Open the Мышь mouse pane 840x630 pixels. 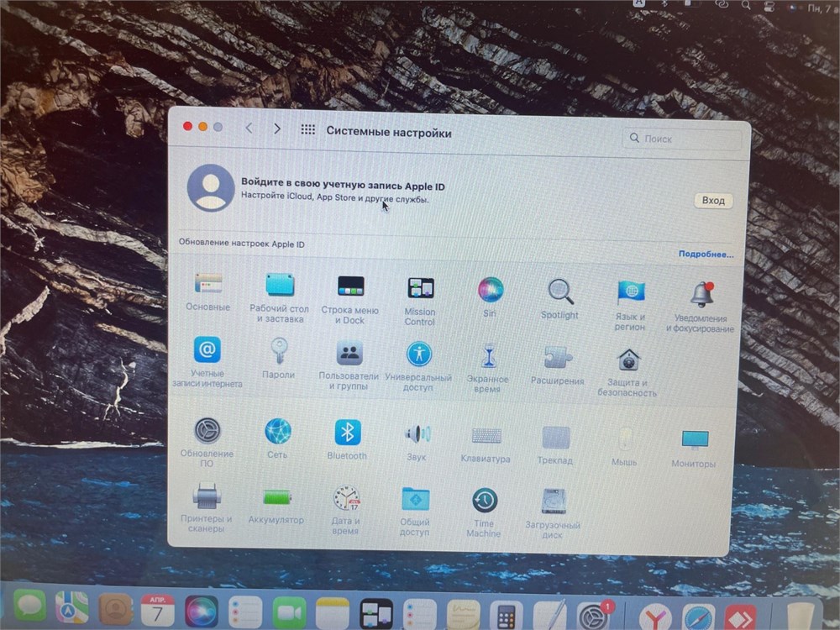[x=625, y=447]
